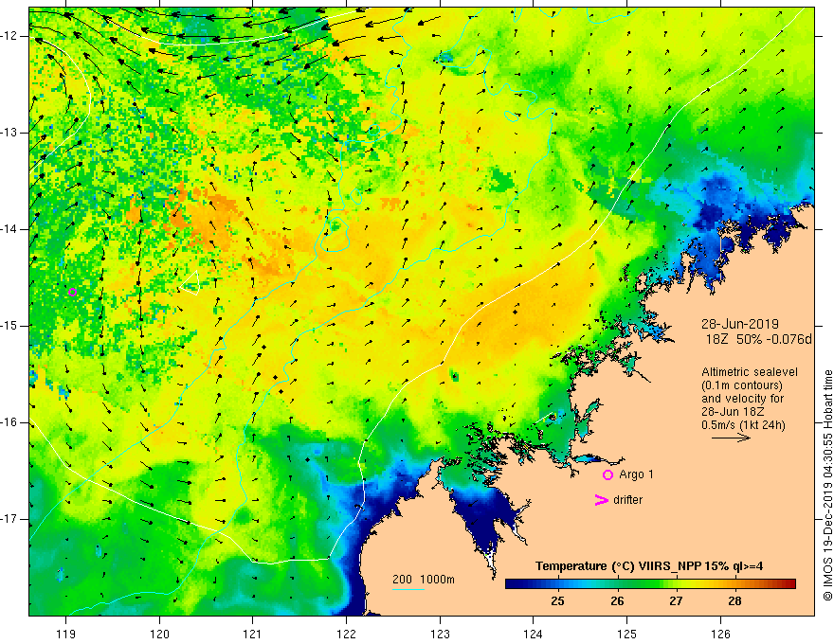Image resolution: width=834 pixels, height=644 pixels.
Task: Click the temperature color bar
Action: [650, 584]
